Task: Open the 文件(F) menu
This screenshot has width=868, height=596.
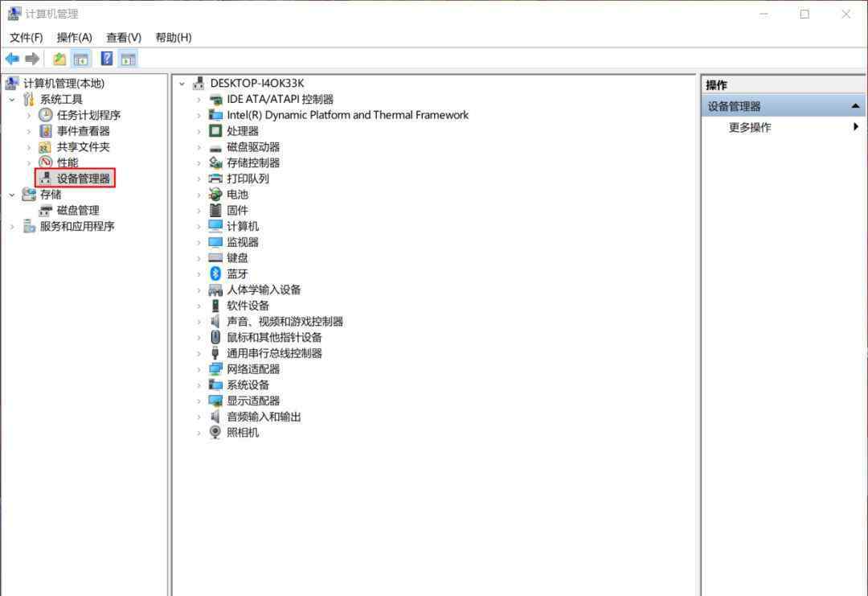Action: [26, 37]
